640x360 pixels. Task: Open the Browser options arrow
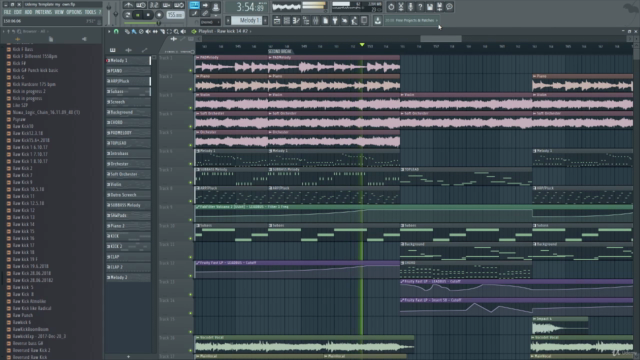coord(3,31)
